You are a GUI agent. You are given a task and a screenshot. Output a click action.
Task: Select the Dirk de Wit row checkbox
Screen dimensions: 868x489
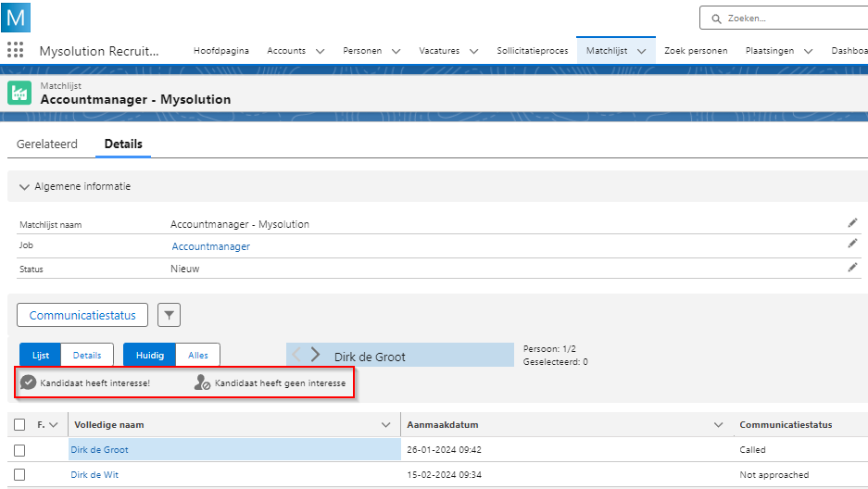click(19, 475)
